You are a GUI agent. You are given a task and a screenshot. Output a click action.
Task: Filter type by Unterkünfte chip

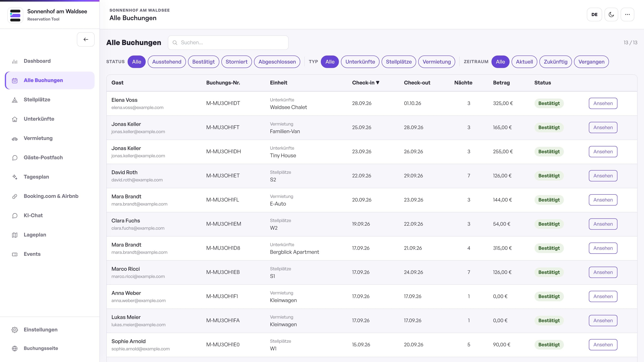coord(360,62)
